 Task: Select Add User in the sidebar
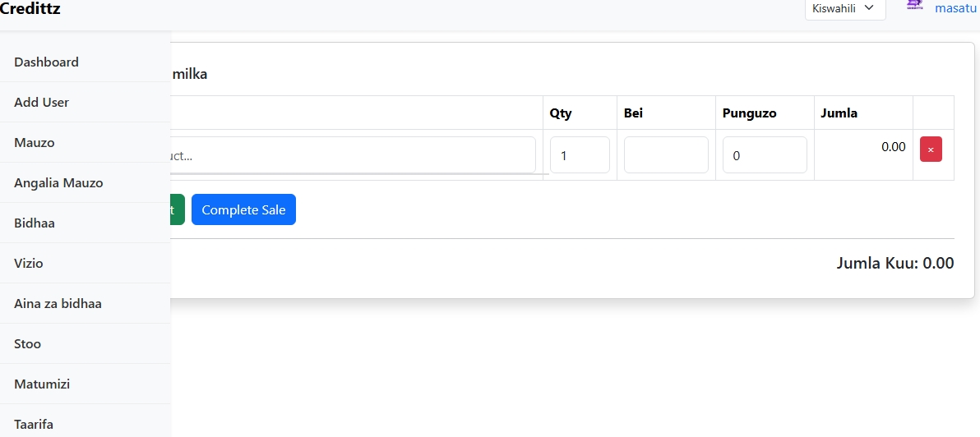point(42,103)
